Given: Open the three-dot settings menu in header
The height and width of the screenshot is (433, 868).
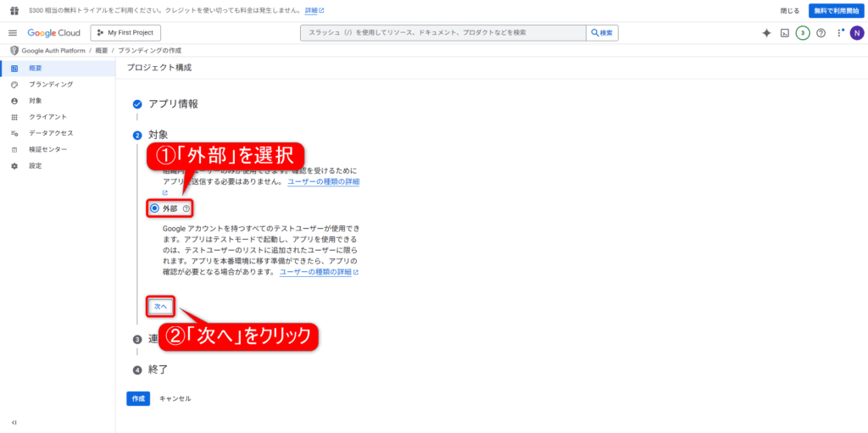Looking at the screenshot, I should tap(839, 33).
